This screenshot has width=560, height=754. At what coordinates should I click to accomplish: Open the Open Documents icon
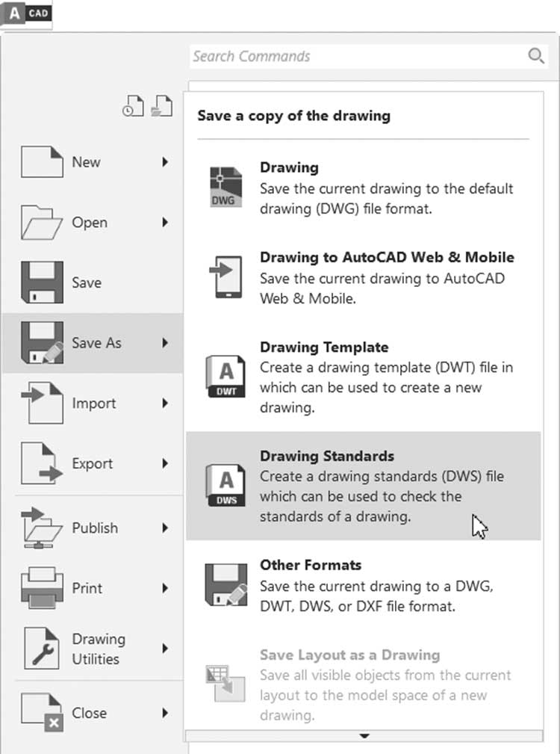pos(162,106)
